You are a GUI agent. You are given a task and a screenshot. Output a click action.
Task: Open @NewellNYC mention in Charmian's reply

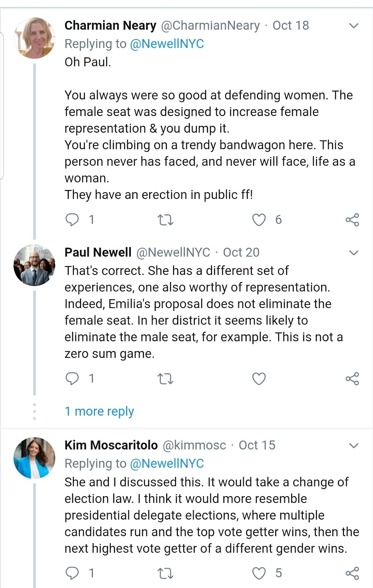tap(167, 44)
